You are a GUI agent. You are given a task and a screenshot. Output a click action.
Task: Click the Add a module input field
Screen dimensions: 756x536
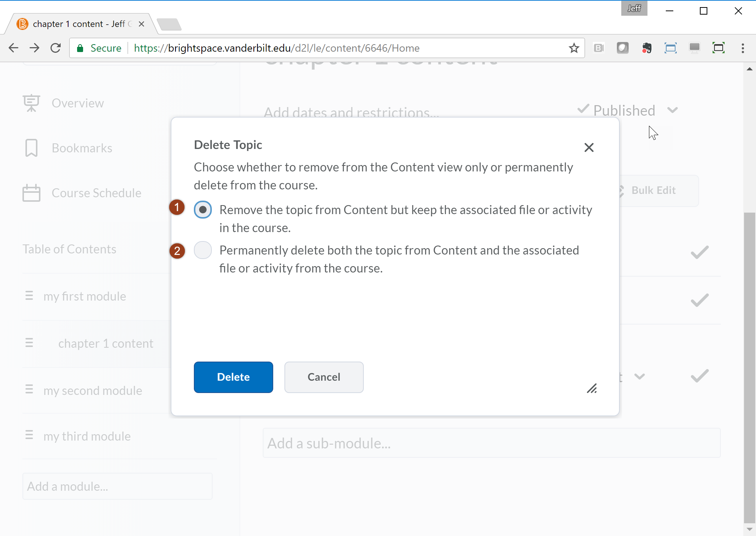[118, 486]
